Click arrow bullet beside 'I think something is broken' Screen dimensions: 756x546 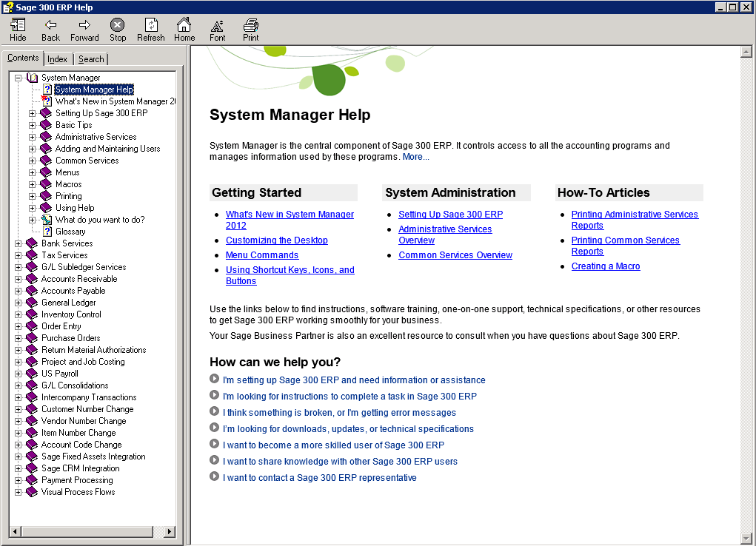click(215, 411)
